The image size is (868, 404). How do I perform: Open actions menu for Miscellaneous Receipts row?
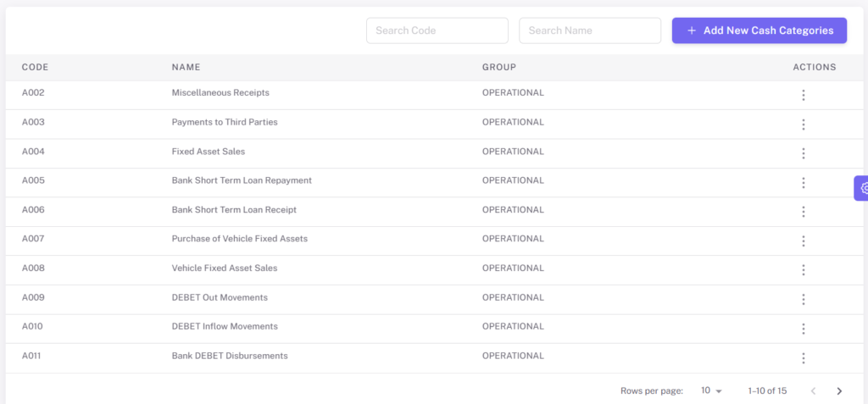[804, 95]
